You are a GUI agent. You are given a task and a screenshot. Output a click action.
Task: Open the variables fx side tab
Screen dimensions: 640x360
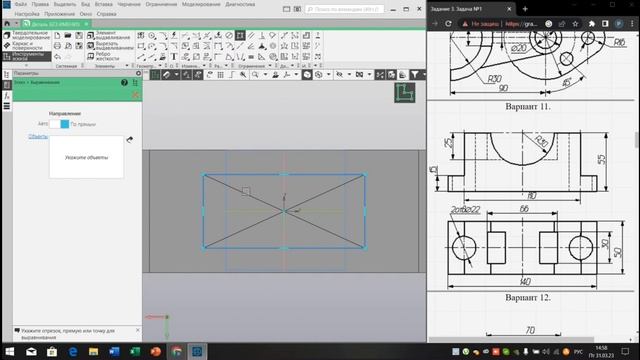(7, 96)
